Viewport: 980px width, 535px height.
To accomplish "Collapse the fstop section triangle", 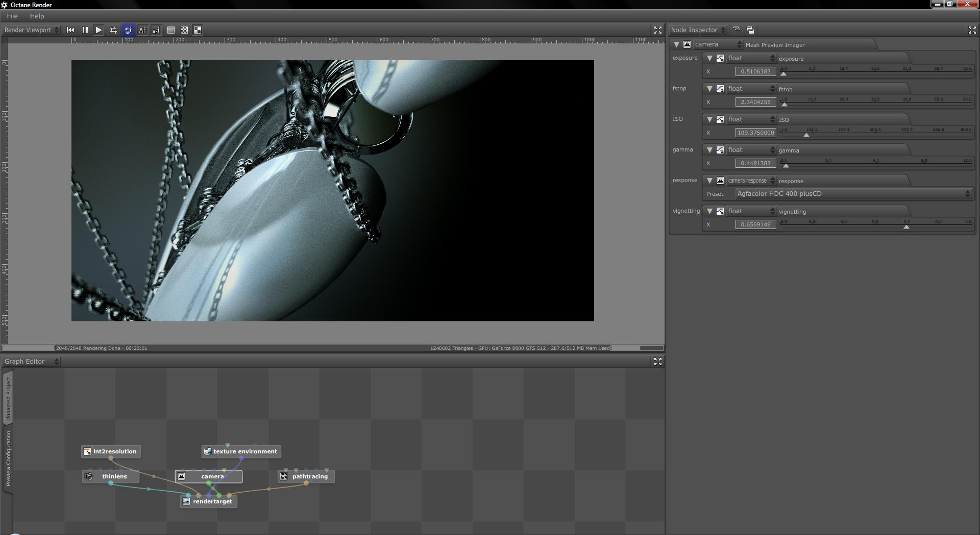I will tap(709, 89).
